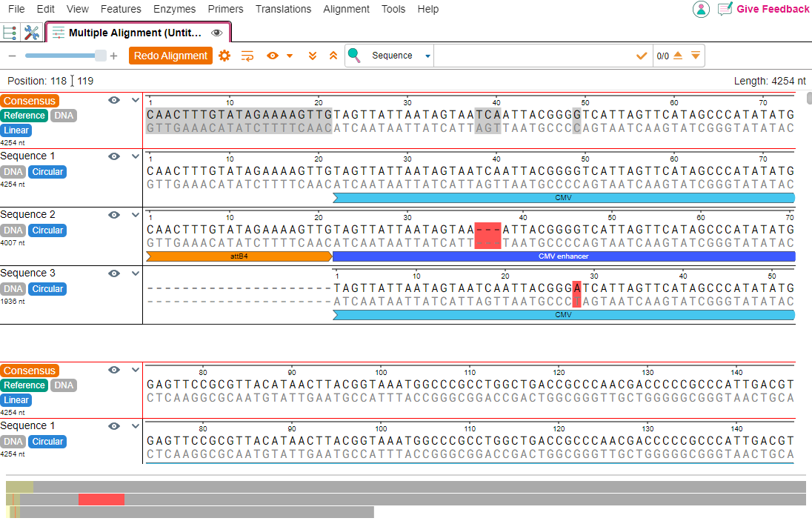
Task: Toggle visibility of Sequence 2
Action: pos(114,215)
